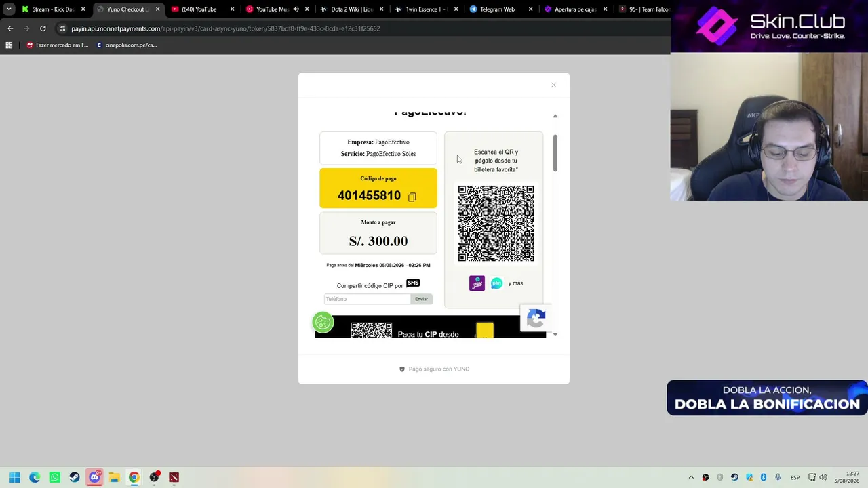Image resolution: width=868 pixels, height=488 pixels.
Task: Close the PagoEfectivo checkout dialog
Action: click(x=553, y=85)
